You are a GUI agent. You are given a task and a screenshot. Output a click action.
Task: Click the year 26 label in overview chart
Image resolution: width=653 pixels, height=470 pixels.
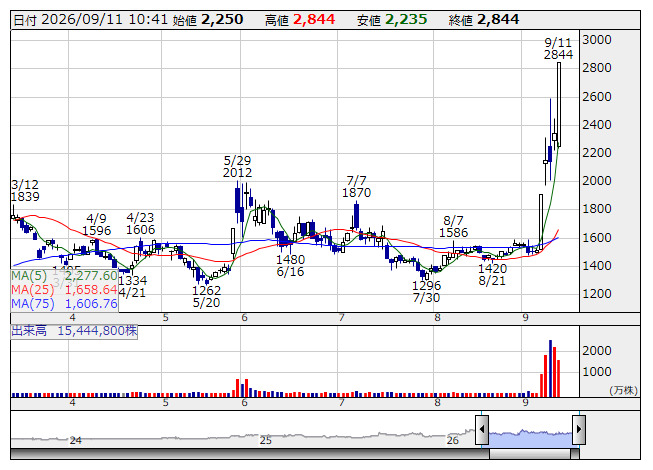pyautogui.click(x=452, y=440)
